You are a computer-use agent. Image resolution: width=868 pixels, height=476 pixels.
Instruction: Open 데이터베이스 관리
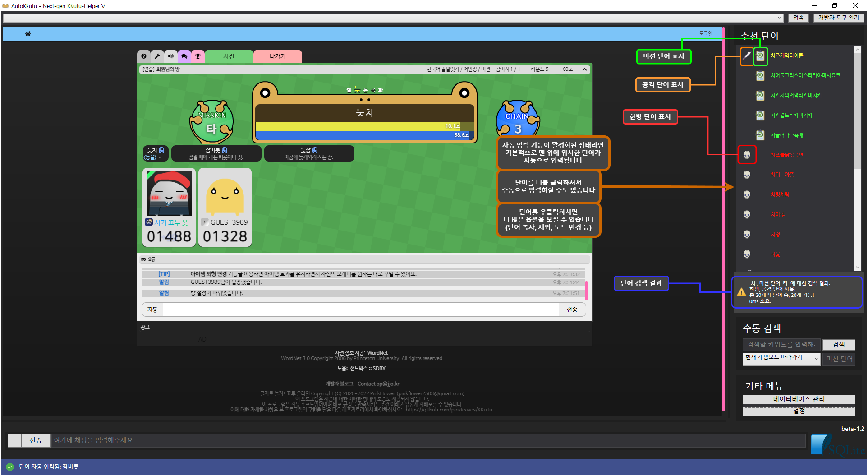(799, 399)
